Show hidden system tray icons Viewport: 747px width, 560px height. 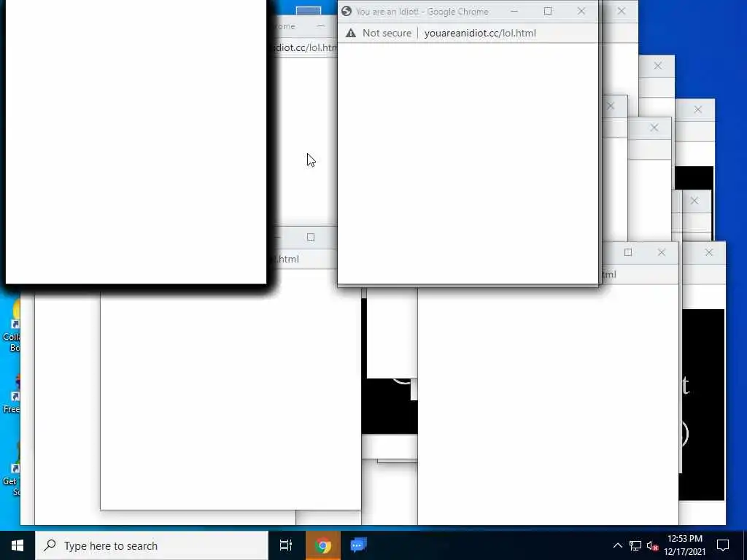617,545
